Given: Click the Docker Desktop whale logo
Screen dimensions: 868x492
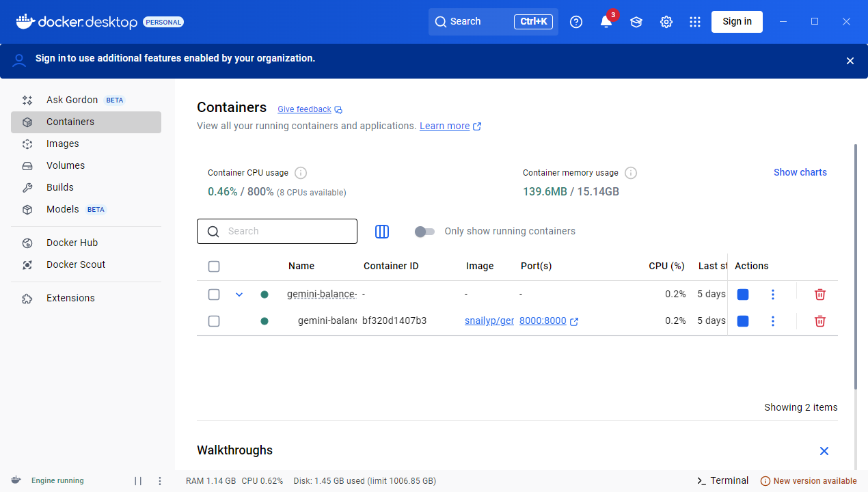Looking at the screenshot, I should tap(25, 21).
